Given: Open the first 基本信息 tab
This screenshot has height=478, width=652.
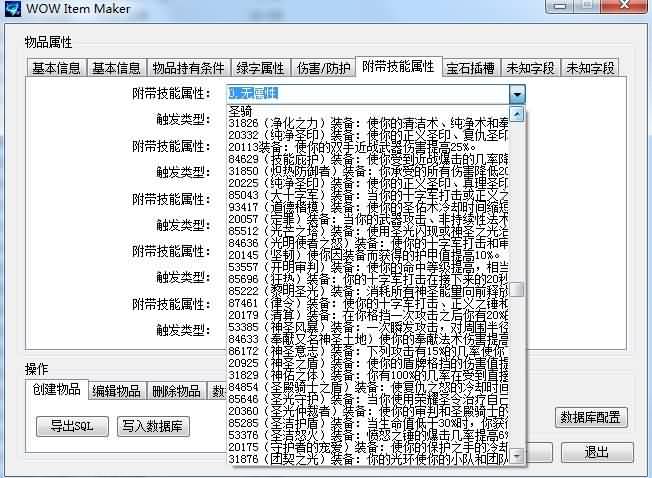Looking at the screenshot, I should click(x=56, y=68).
